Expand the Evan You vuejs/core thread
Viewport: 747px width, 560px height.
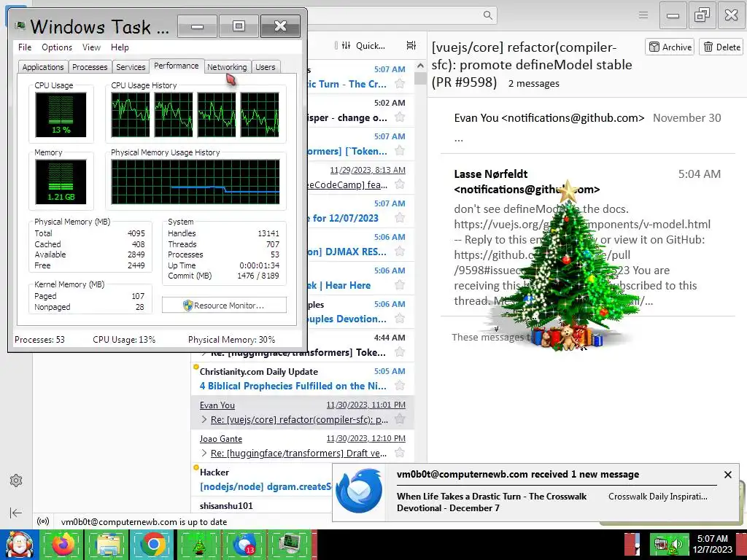[204, 419]
